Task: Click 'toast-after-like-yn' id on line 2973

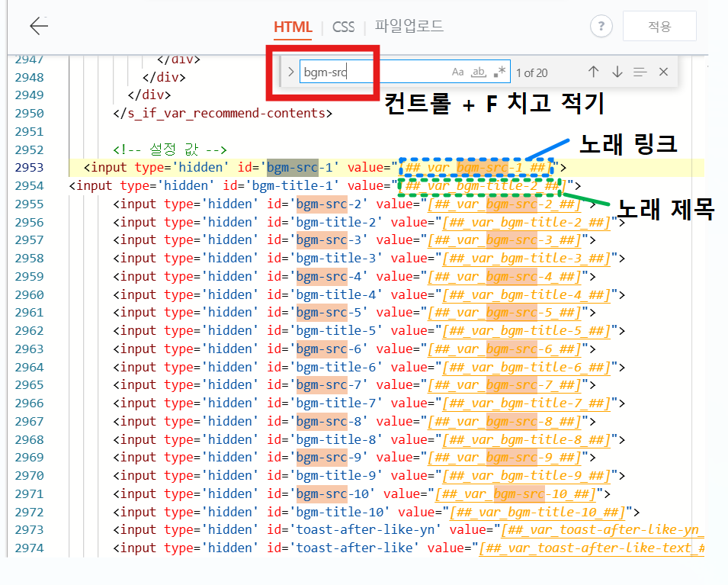Action: coord(365,530)
